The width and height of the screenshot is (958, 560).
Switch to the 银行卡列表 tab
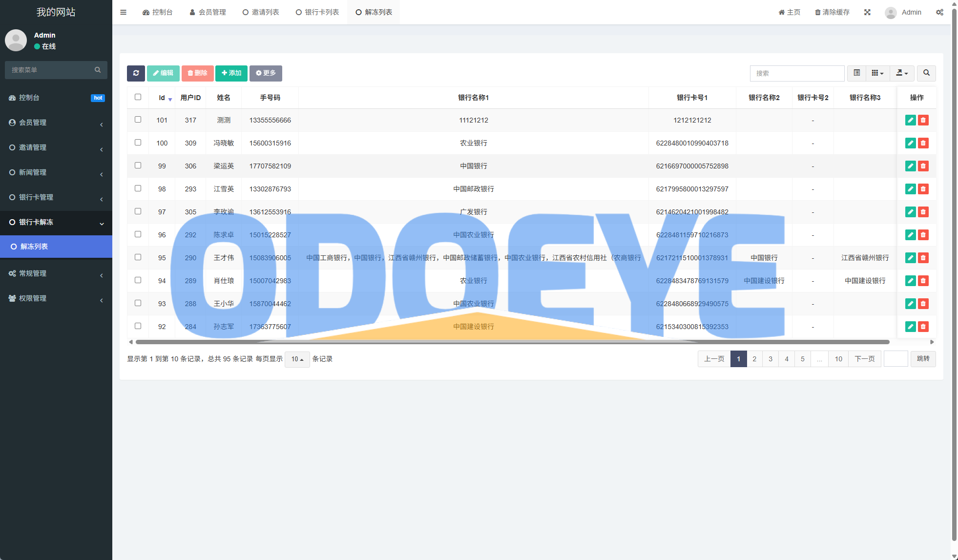pos(317,12)
